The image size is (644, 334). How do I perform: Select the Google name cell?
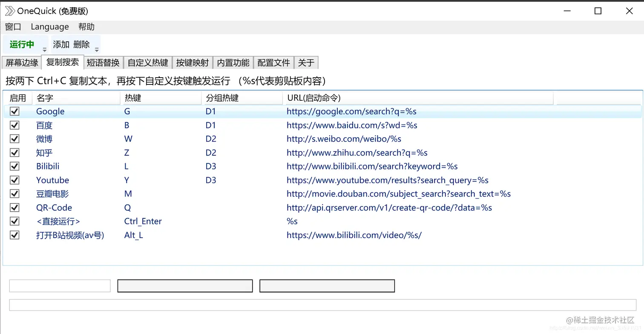click(x=50, y=111)
